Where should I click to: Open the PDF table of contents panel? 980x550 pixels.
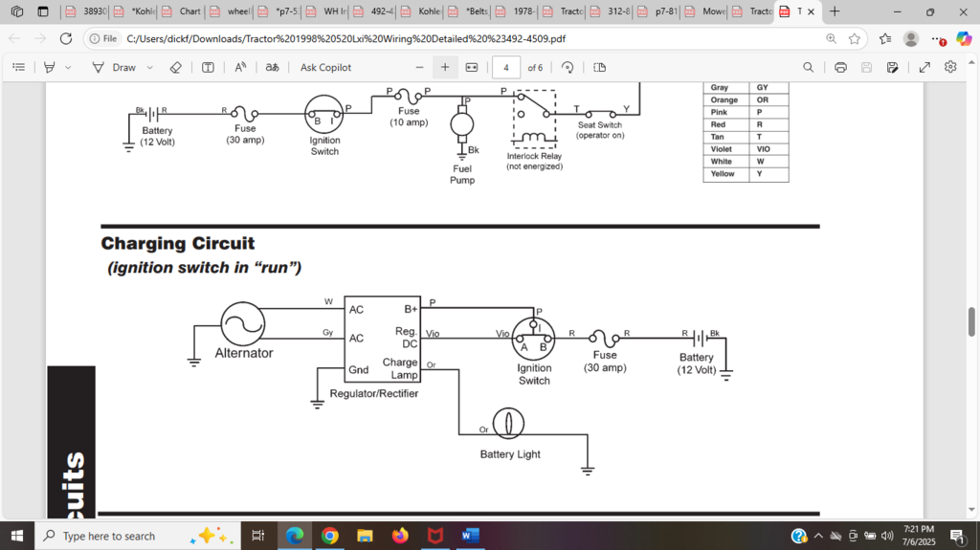tap(18, 67)
